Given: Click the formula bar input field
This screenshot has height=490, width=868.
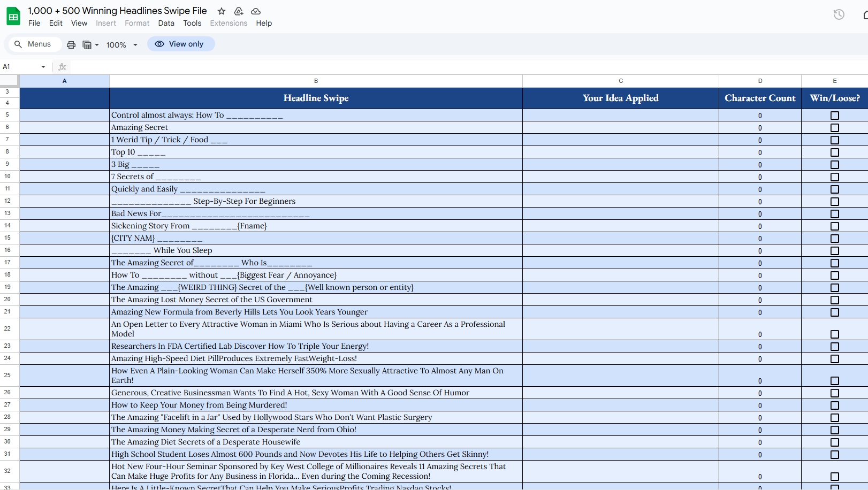Looking at the screenshot, I should [x=428, y=67].
